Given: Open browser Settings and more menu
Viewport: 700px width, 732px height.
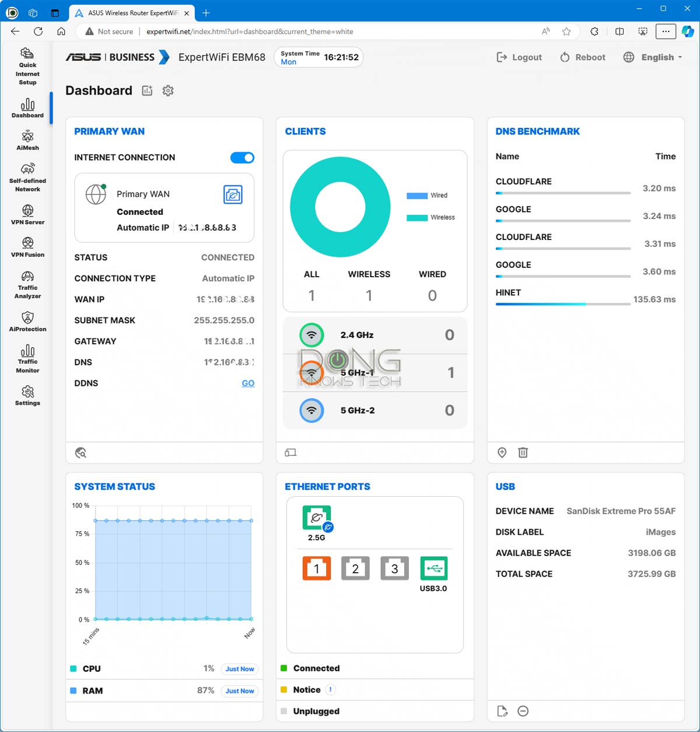Looking at the screenshot, I should coord(666,32).
